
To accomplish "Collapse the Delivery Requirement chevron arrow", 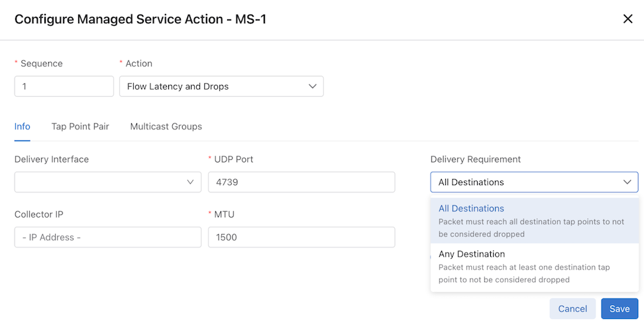I will pos(627,182).
